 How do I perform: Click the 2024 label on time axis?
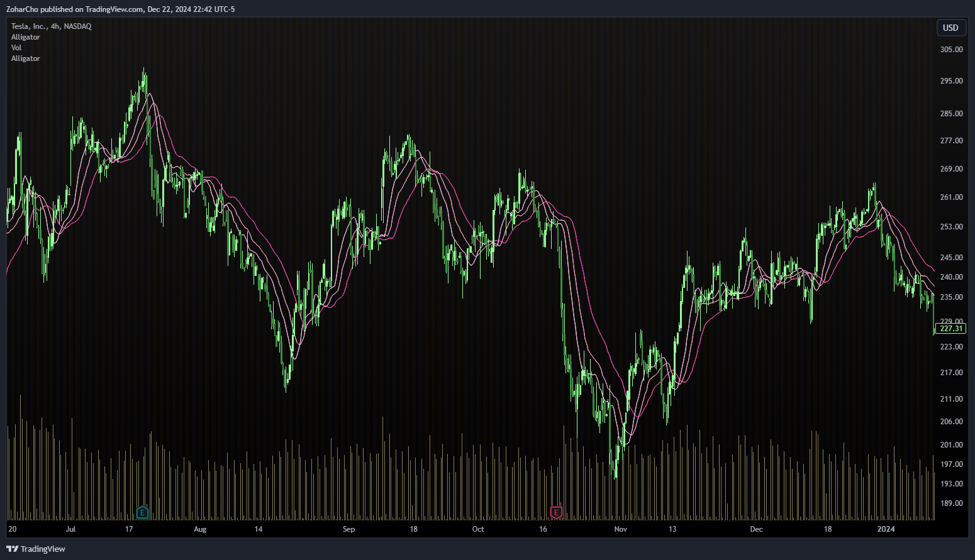(886, 529)
